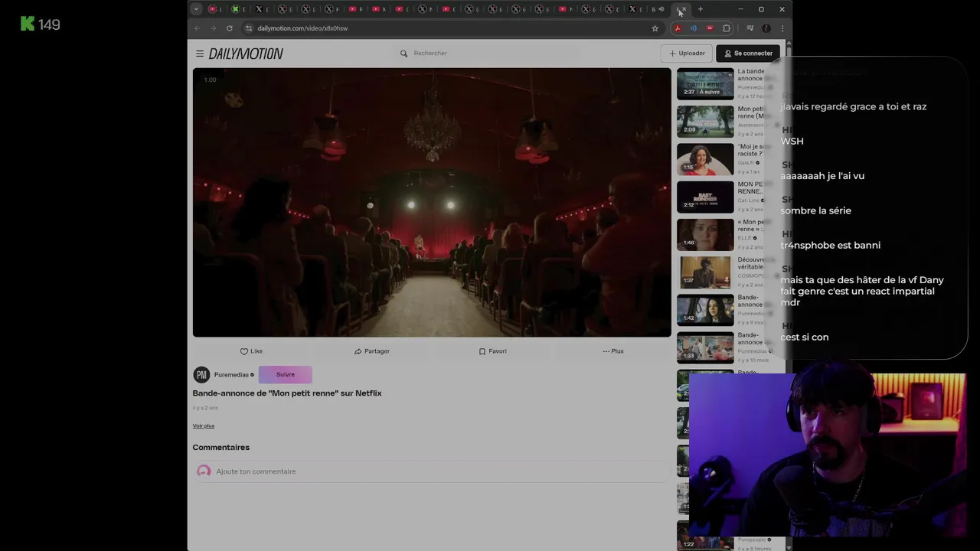Click the Adobe Acrobat extension icon
This screenshot has width=980, height=551.
[x=678, y=28]
